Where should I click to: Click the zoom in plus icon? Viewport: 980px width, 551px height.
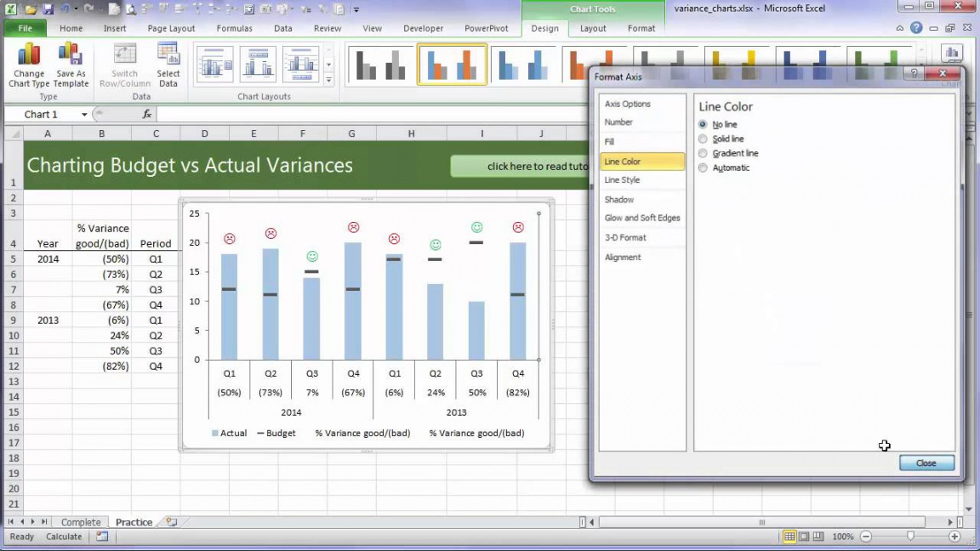(x=954, y=537)
